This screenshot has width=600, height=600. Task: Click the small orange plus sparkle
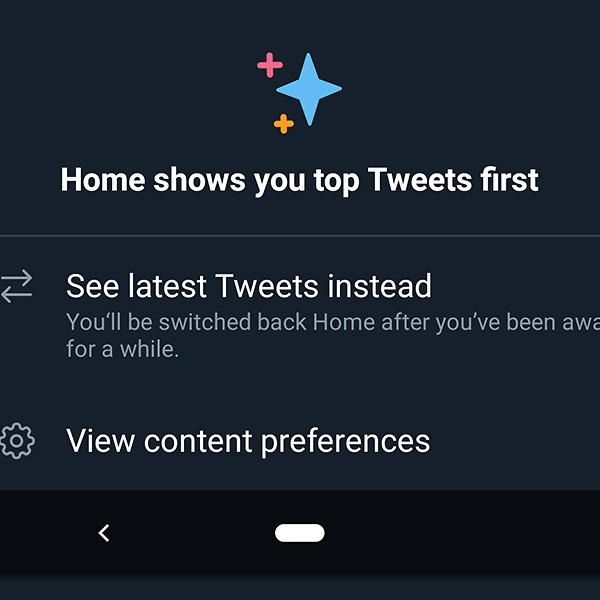pyautogui.click(x=284, y=123)
